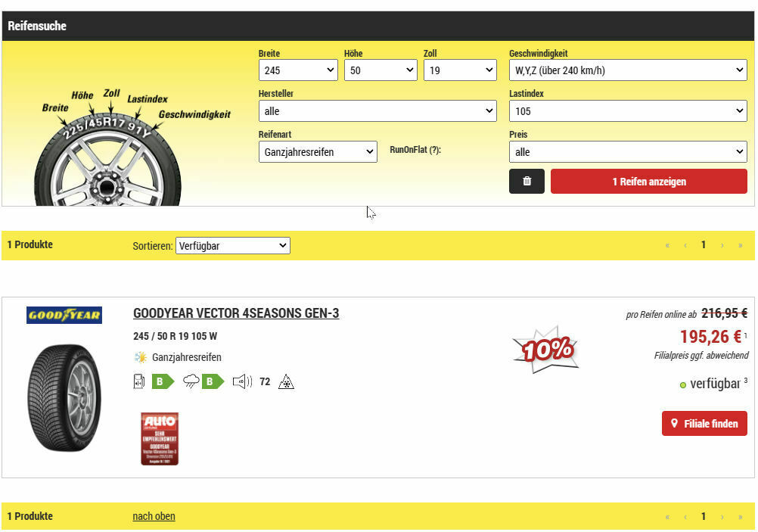Click the tyre noise speaker icon
This screenshot has width=758, height=532.
pyautogui.click(x=242, y=381)
